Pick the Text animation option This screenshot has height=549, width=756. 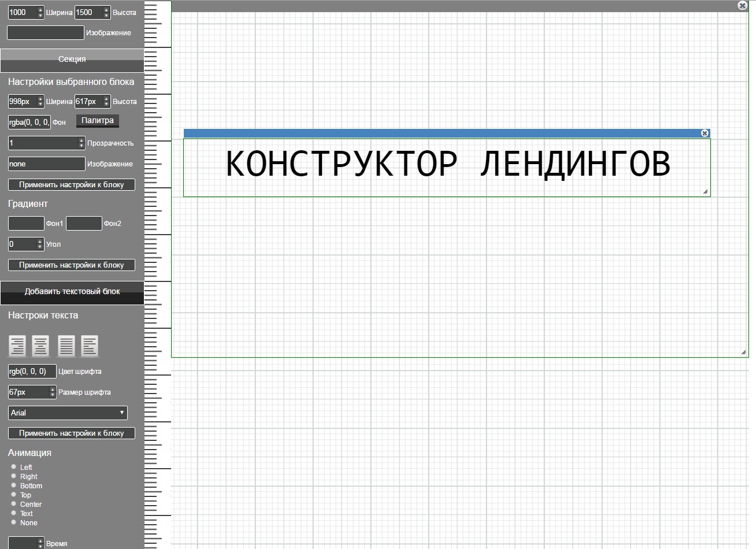click(13, 513)
